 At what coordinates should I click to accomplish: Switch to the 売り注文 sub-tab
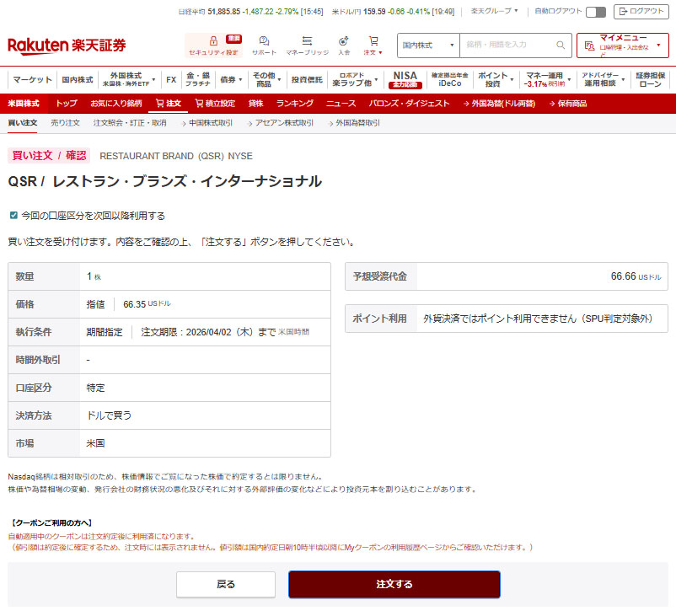pos(65,123)
